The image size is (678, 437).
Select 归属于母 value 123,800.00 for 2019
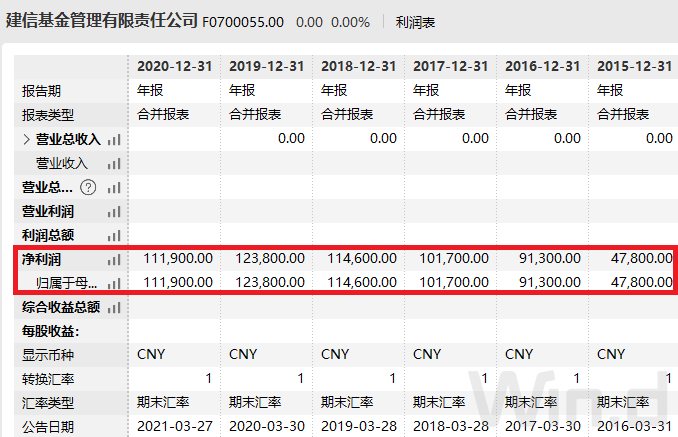tap(270, 282)
